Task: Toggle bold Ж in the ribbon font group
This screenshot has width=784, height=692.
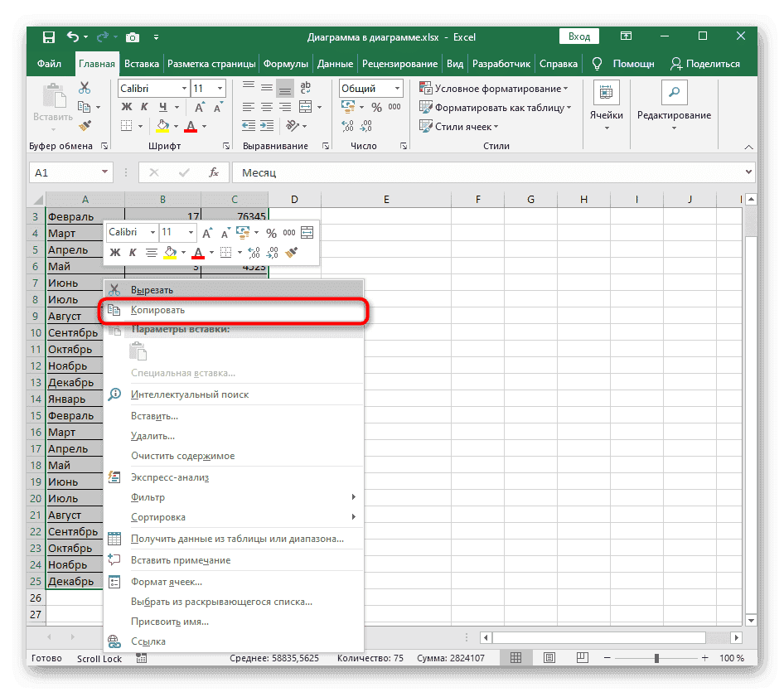Action: coord(127,107)
